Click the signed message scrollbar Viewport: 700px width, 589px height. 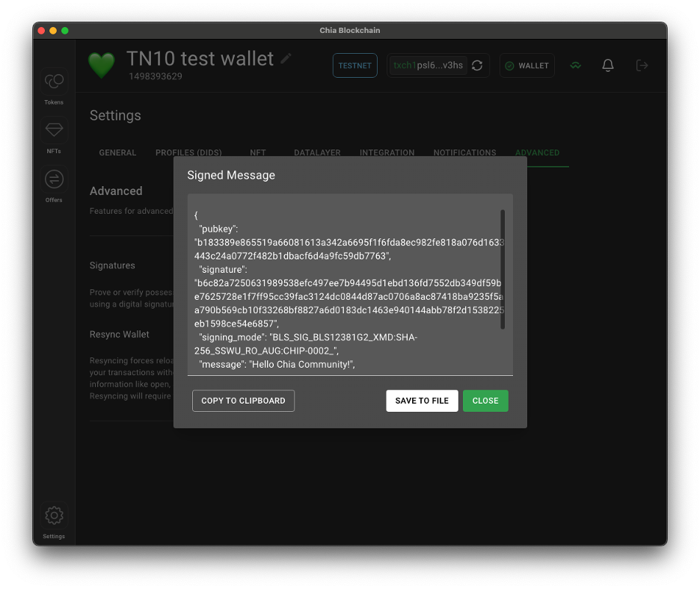tap(503, 269)
